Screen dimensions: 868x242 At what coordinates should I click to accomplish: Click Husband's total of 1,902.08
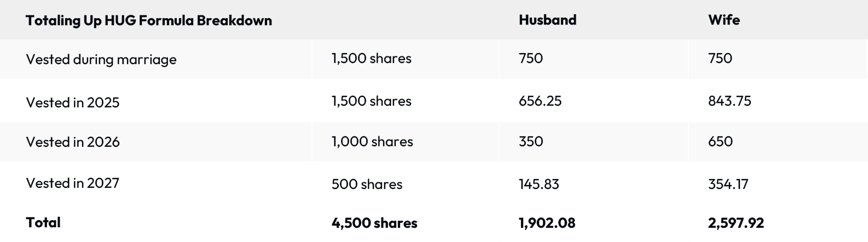click(547, 223)
